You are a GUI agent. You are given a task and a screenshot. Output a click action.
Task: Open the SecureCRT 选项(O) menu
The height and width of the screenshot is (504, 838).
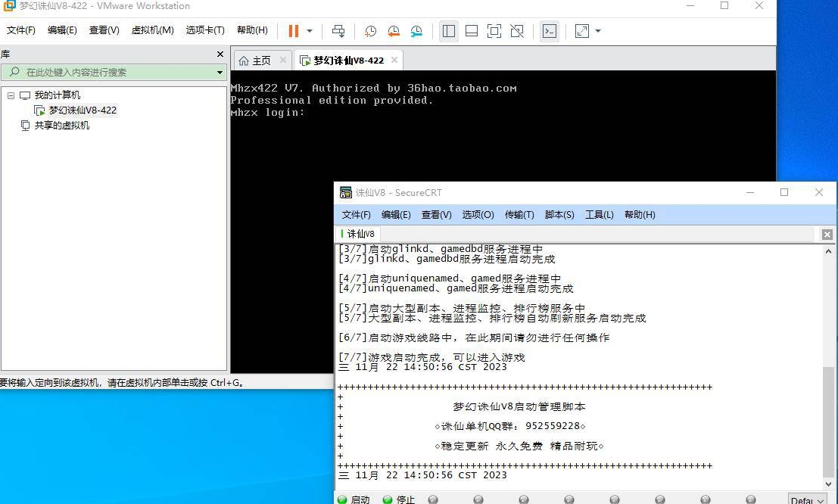478,215
